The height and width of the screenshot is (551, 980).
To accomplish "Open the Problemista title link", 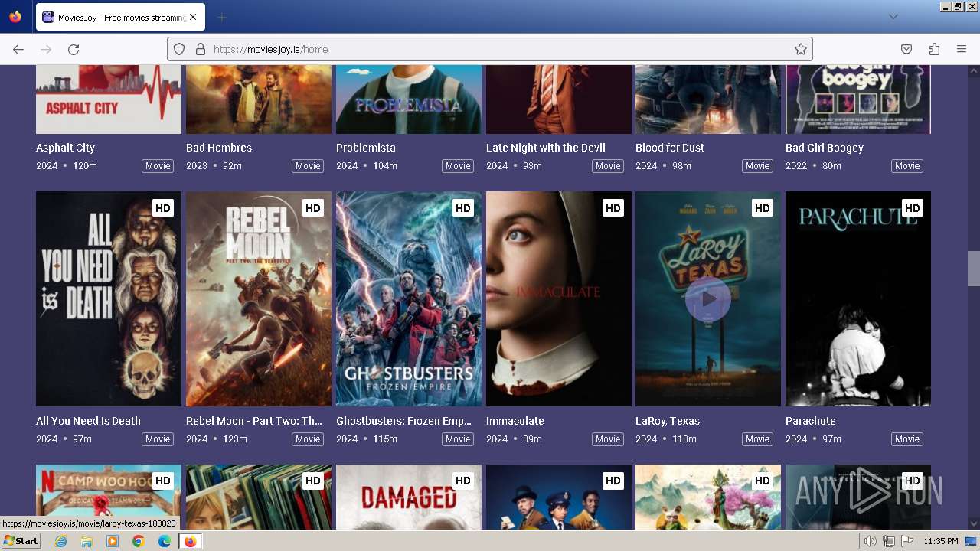I will click(366, 148).
